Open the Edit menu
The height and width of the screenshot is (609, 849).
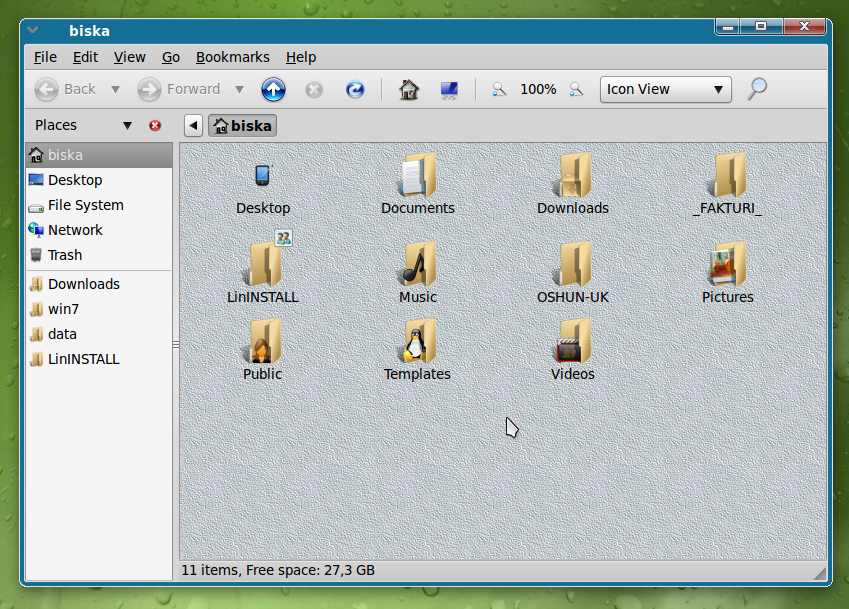[86, 57]
